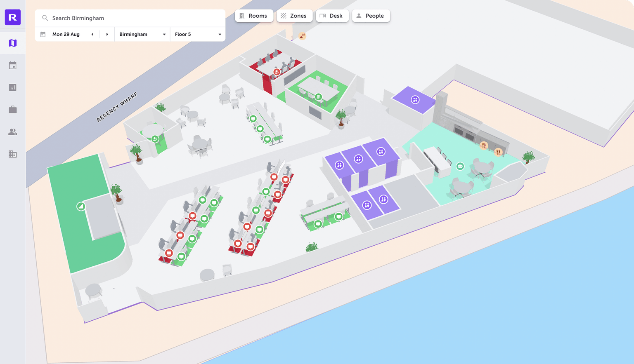Click the checkmark marker on the large green room
The width and height of the screenshot is (634, 364).
[81, 207]
